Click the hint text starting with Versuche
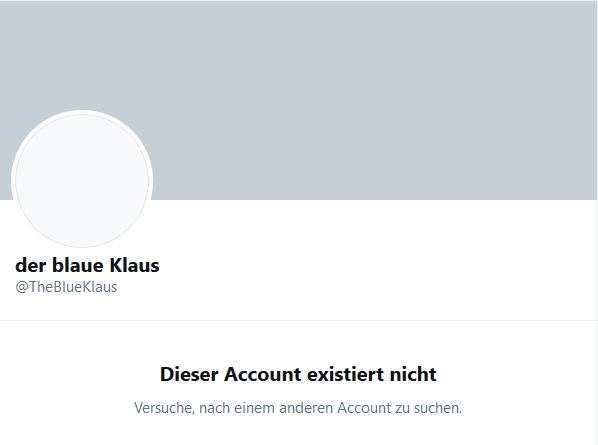This screenshot has height=445, width=598. coord(298,408)
